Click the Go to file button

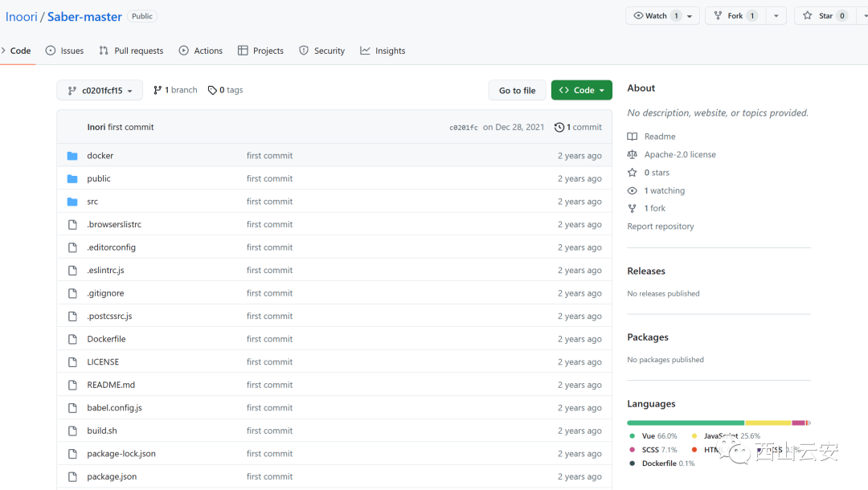(517, 90)
